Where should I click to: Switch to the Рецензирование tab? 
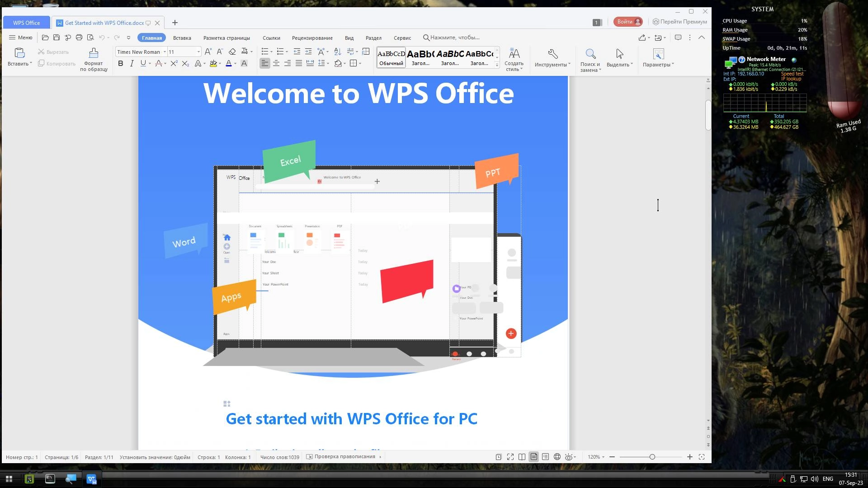click(x=312, y=38)
